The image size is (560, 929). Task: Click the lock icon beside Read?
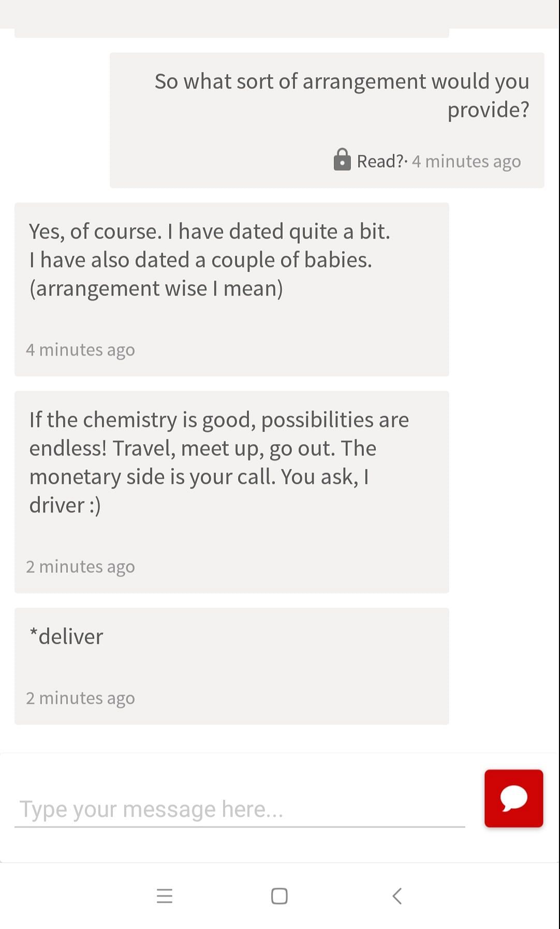342,160
